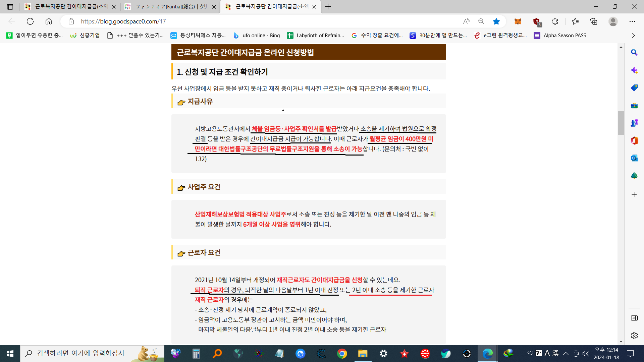Open sidebar Search magnifier
This screenshot has height=362, width=644.
point(634,53)
